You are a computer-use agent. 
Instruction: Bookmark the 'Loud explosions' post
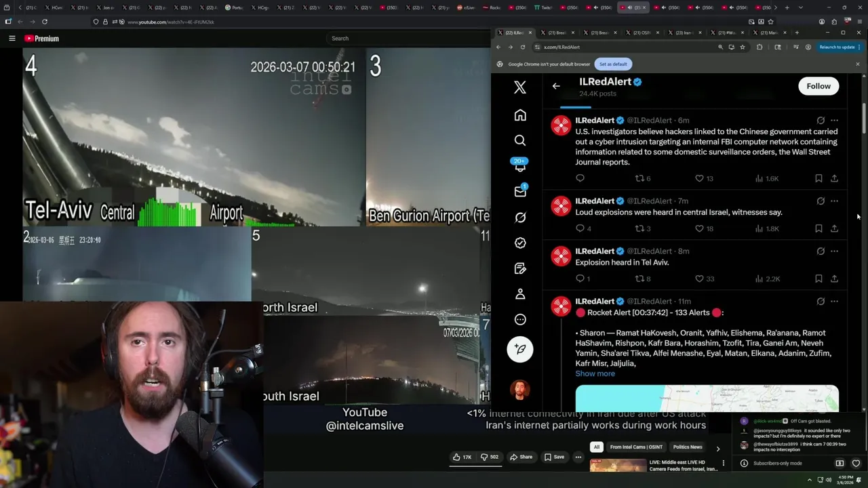818,228
